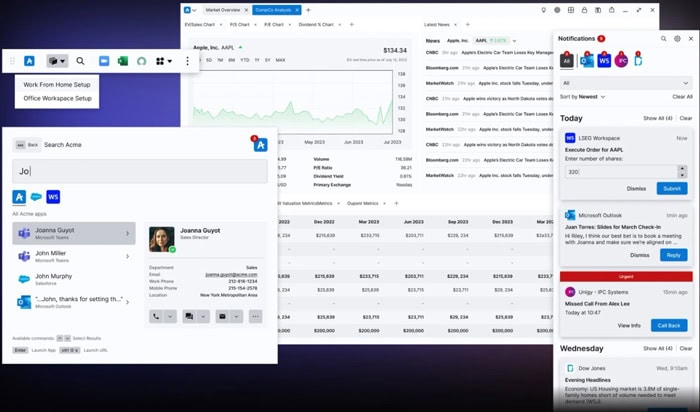The height and width of the screenshot is (412, 700).
Task: Click the Acme logo in the dock toolbar
Action: click(29, 61)
